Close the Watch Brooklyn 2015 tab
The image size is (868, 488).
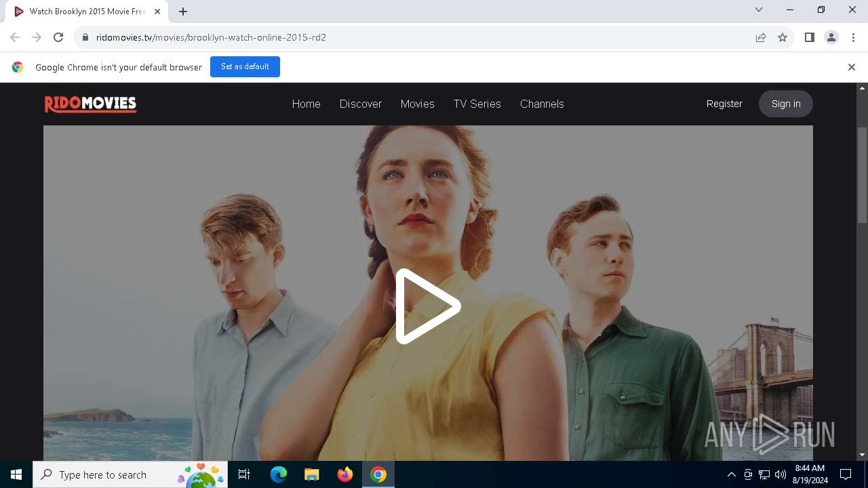click(157, 12)
